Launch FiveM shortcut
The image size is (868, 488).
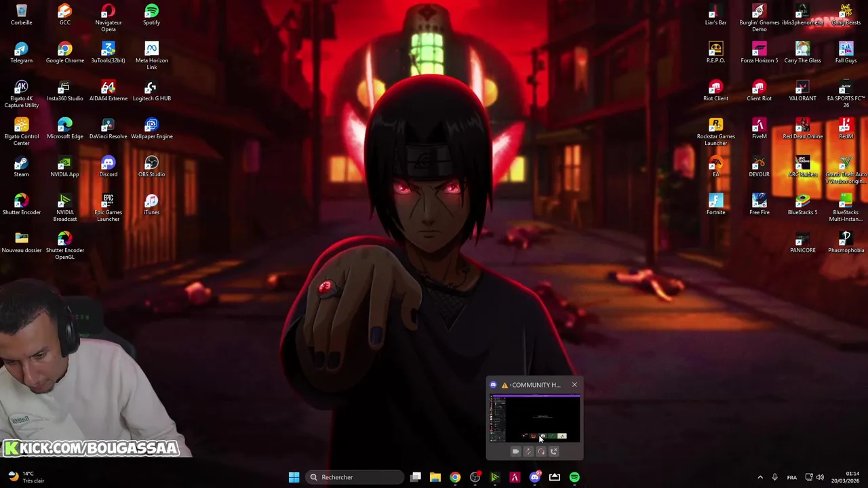tap(759, 129)
